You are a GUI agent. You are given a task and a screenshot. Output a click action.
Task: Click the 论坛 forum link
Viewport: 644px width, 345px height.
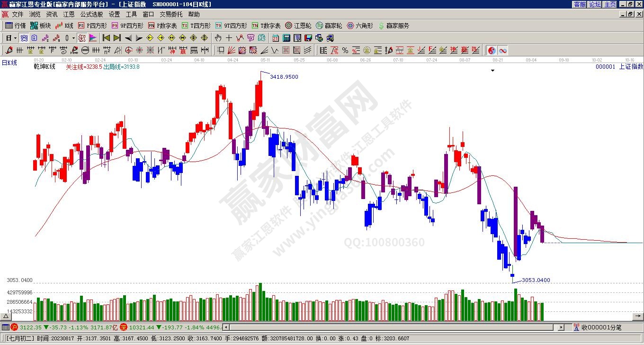tap(595, 4)
